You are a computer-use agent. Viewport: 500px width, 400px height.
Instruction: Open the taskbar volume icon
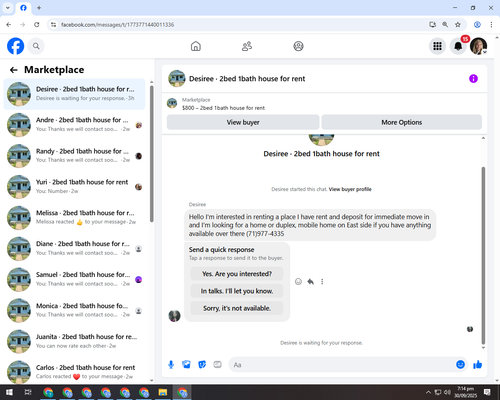coord(447,392)
